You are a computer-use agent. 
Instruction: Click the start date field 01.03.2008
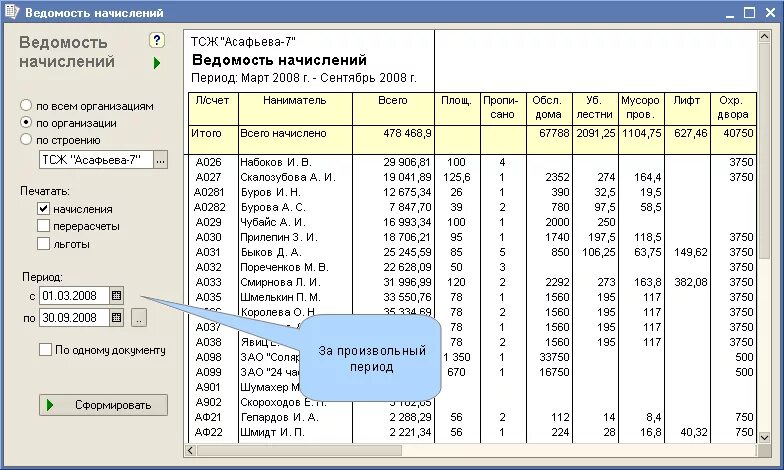tap(74, 296)
